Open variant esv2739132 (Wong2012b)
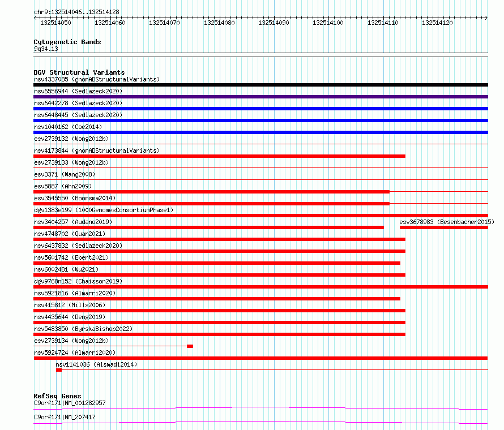 click(x=71, y=139)
